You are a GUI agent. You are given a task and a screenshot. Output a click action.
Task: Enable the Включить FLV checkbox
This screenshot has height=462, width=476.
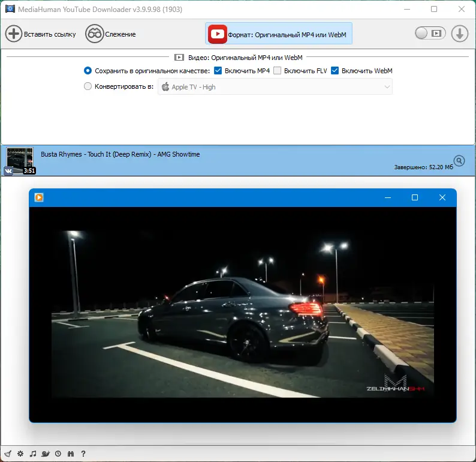point(277,71)
